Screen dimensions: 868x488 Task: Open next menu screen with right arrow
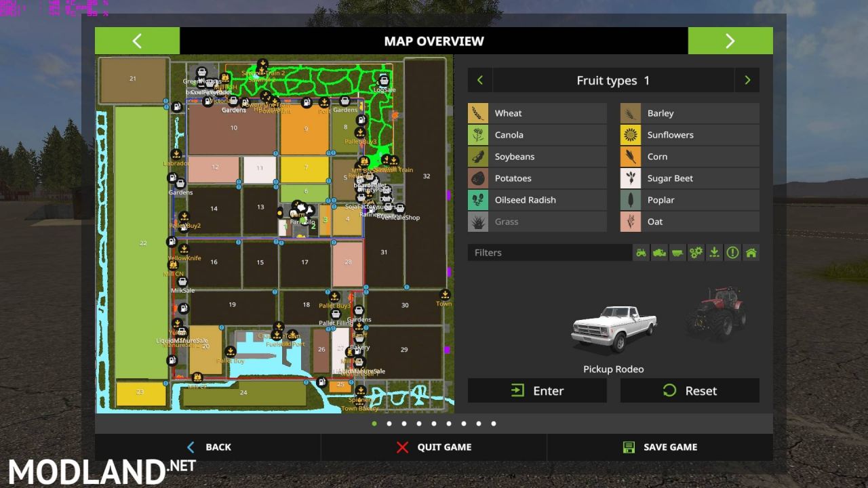[x=730, y=41]
